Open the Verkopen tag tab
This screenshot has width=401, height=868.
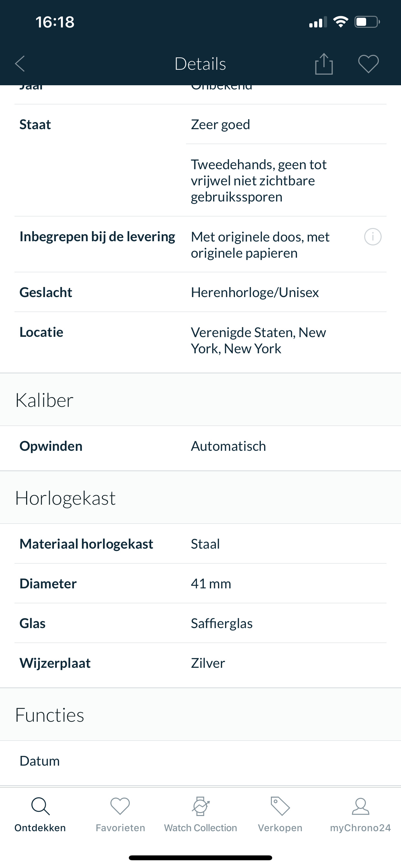pos(280,815)
